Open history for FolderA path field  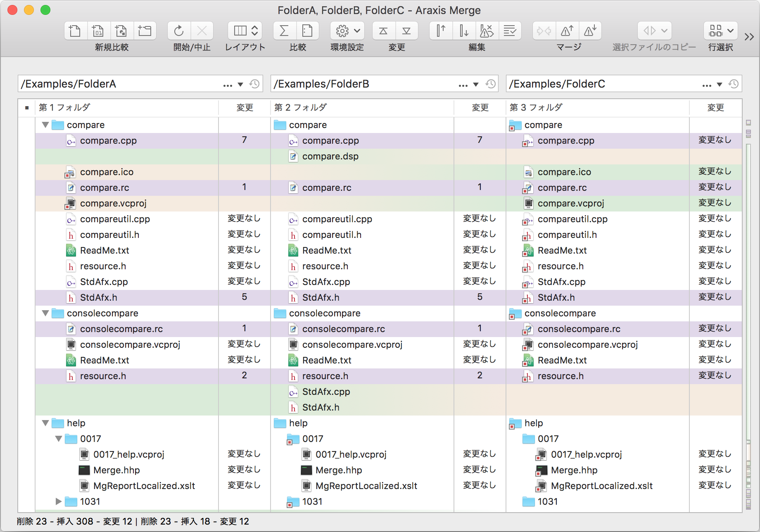254,84
